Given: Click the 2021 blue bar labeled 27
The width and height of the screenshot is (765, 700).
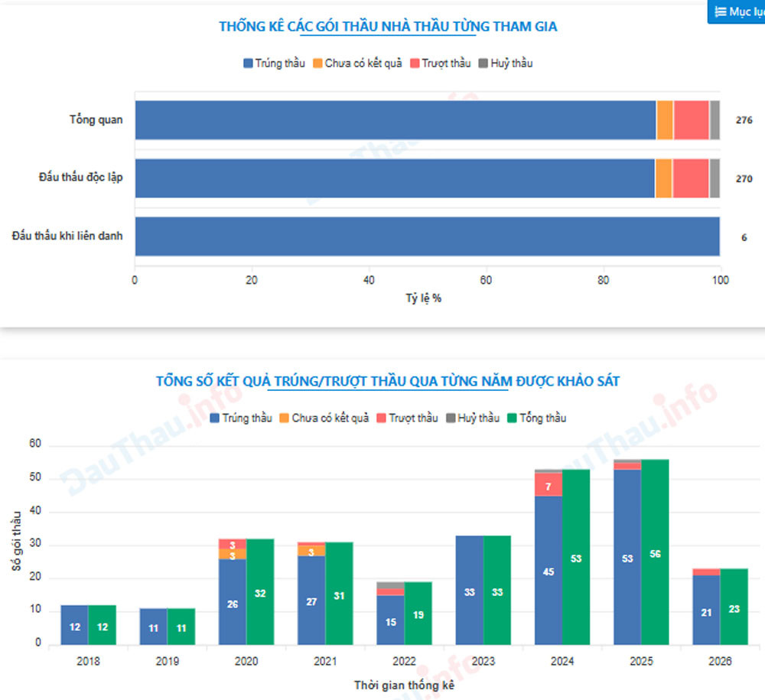Looking at the screenshot, I should pyautogui.click(x=311, y=600).
